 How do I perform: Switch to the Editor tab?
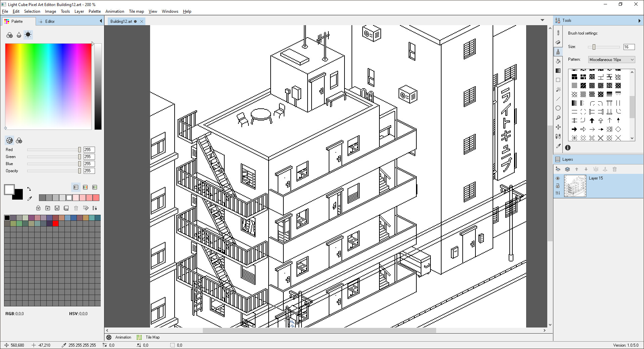[x=50, y=21]
